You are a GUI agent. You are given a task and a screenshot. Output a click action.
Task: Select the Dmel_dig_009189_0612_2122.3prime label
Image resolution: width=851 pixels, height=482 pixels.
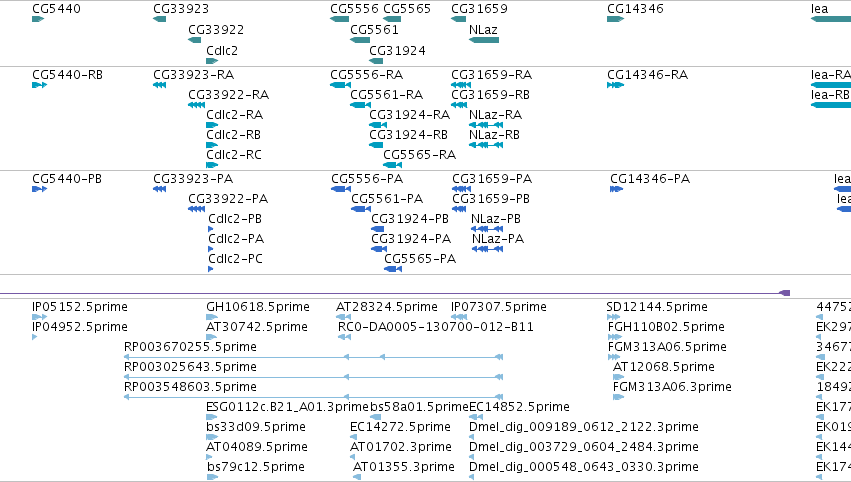583,427
